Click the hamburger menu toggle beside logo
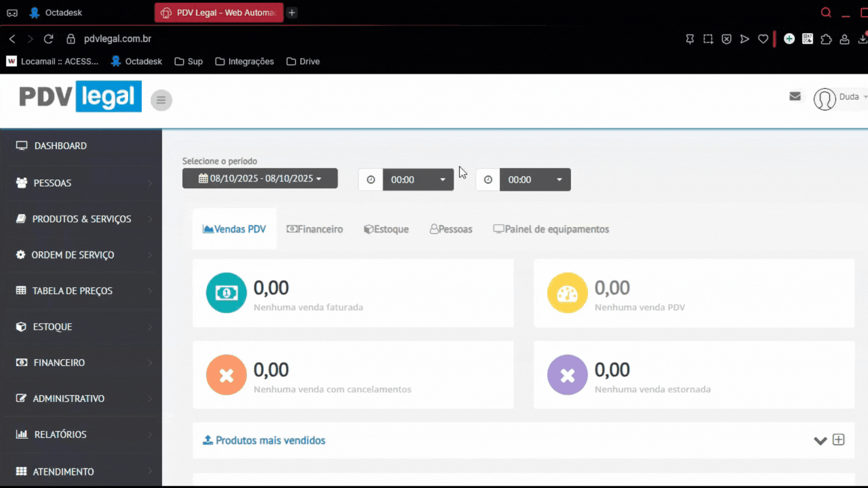Screen dimensions: 868x488 pyautogui.click(x=161, y=100)
